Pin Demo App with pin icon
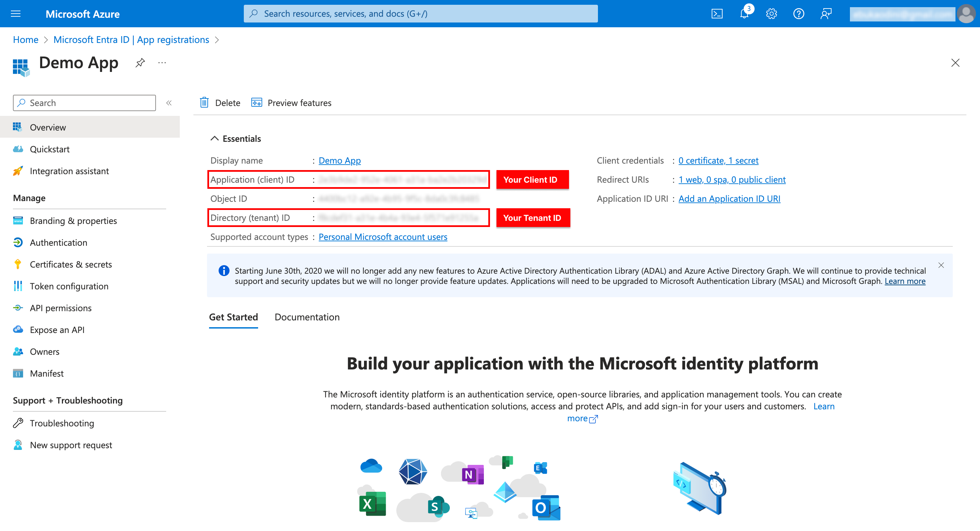980x531 pixels. pyautogui.click(x=140, y=62)
